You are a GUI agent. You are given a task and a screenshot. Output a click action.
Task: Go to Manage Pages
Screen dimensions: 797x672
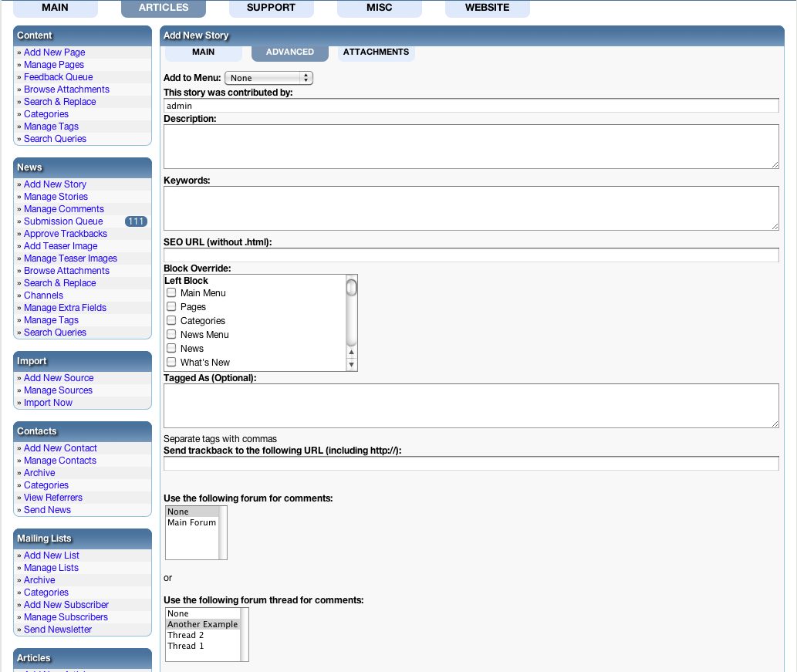coord(54,65)
